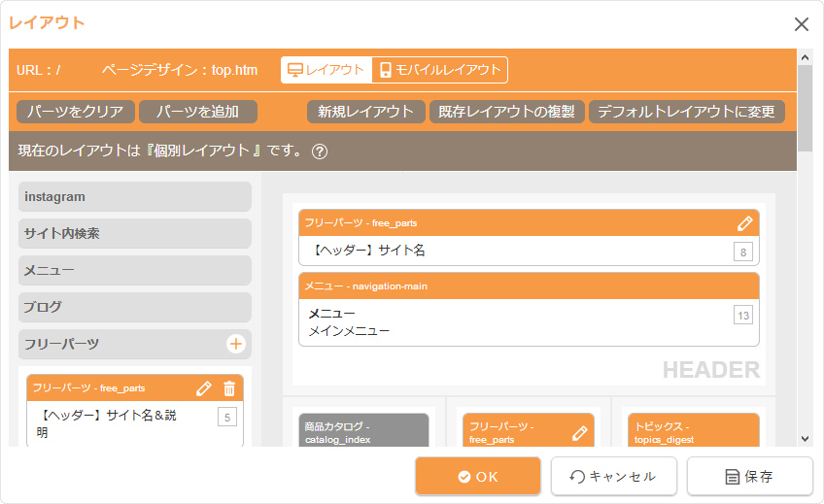Click the pencil edit icon on header free_parts
The image size is (824, 504).
tap(745, 223)
